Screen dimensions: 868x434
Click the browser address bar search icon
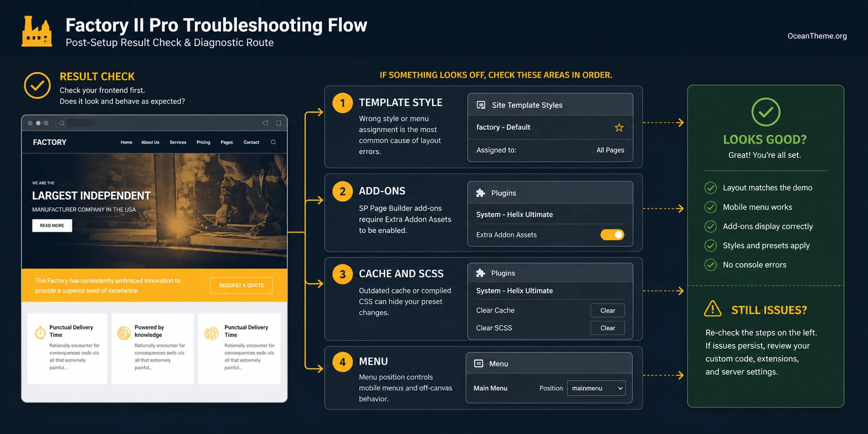click(62, 123)
